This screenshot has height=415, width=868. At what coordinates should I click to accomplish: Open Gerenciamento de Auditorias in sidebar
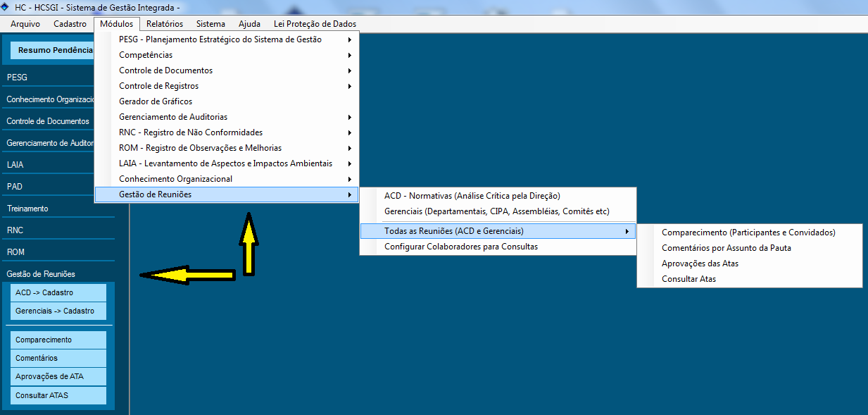49,143
